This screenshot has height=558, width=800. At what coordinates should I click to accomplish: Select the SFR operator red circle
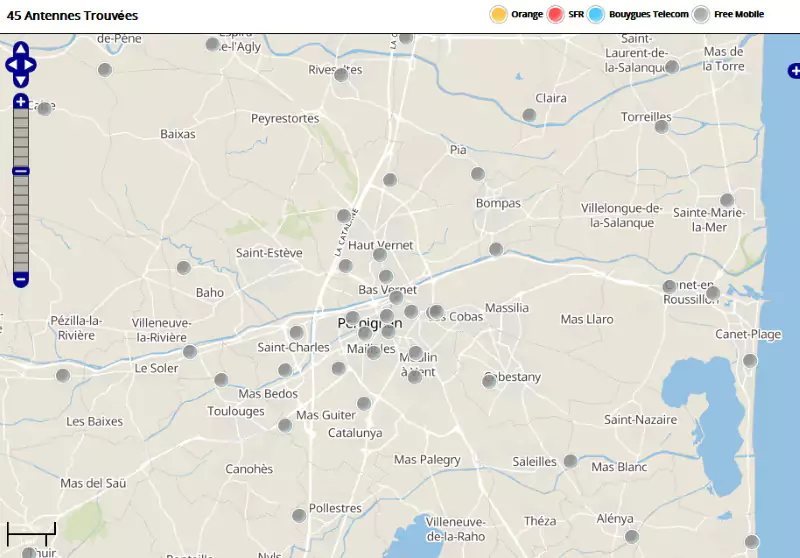coord(556,14)
